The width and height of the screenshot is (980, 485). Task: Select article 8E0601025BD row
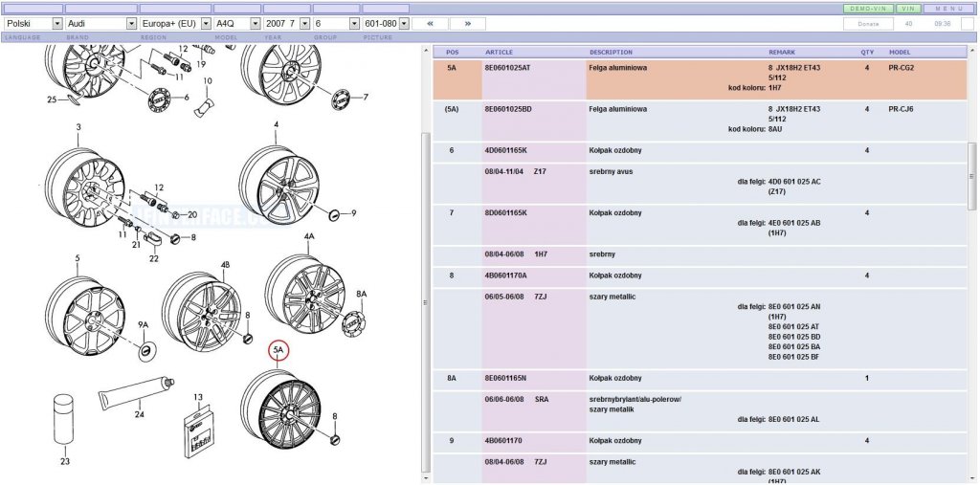pyautogui.click(x=700, y=120)
